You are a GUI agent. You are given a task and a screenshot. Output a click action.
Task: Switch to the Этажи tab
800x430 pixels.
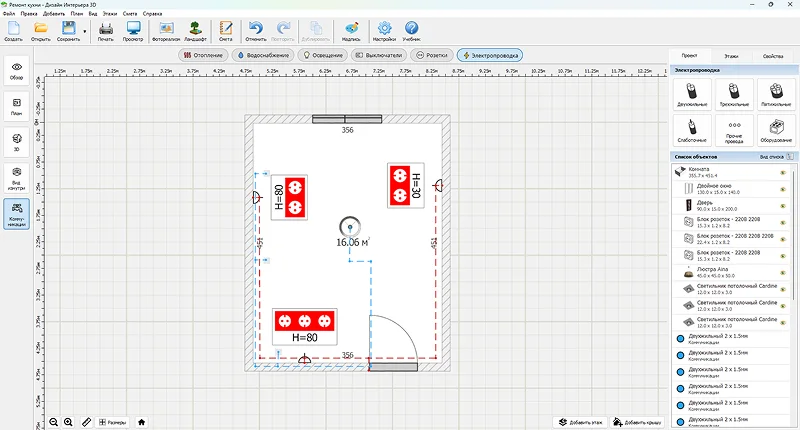tap(731, 56)
